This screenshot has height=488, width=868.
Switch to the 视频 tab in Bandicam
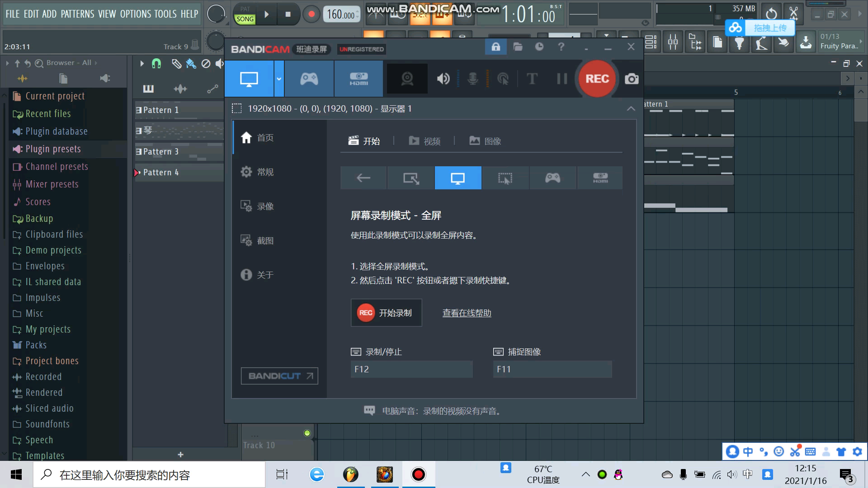(x=425, y=141)
